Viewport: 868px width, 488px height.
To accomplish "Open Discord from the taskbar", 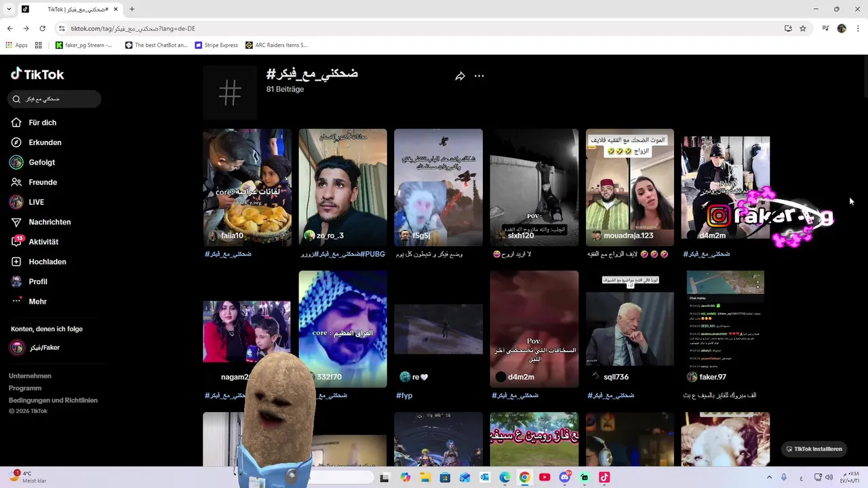I will 565,477.
